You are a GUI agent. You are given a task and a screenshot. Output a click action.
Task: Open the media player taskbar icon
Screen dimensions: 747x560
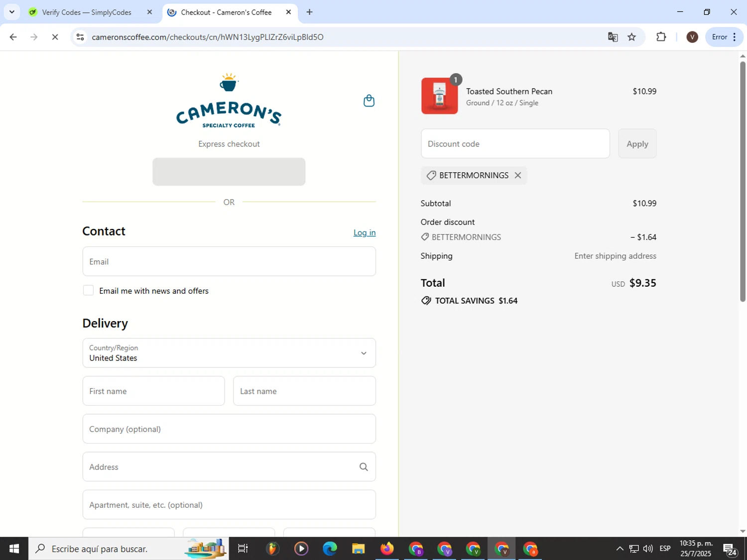[x=301, y=549]
